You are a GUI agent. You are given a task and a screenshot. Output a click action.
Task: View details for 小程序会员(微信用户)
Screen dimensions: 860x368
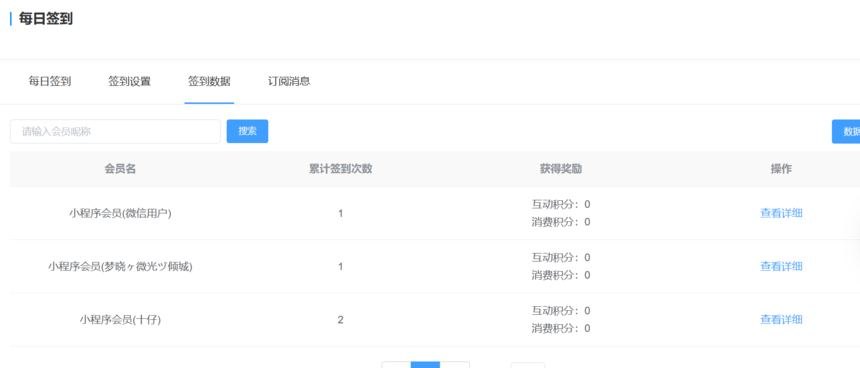781,213
